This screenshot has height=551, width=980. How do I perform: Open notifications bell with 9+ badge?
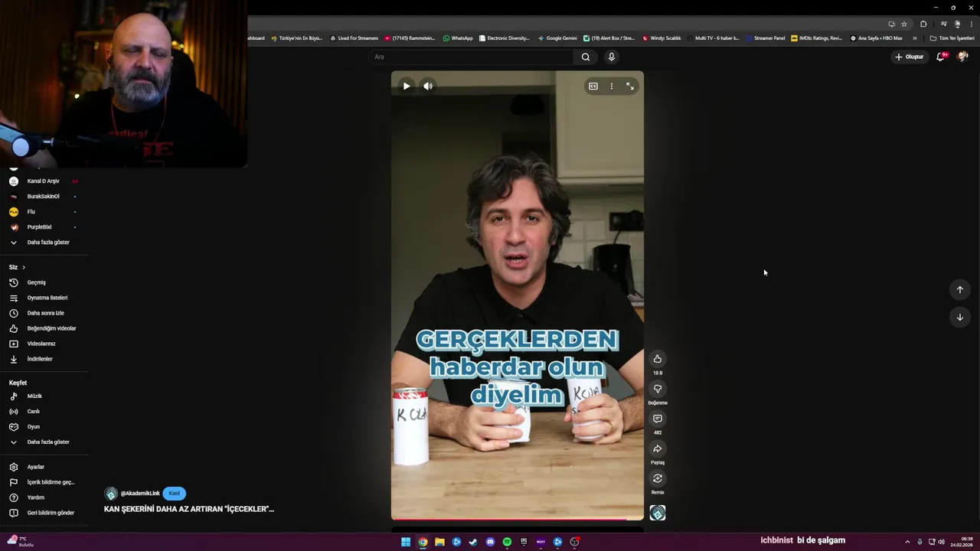941,57
